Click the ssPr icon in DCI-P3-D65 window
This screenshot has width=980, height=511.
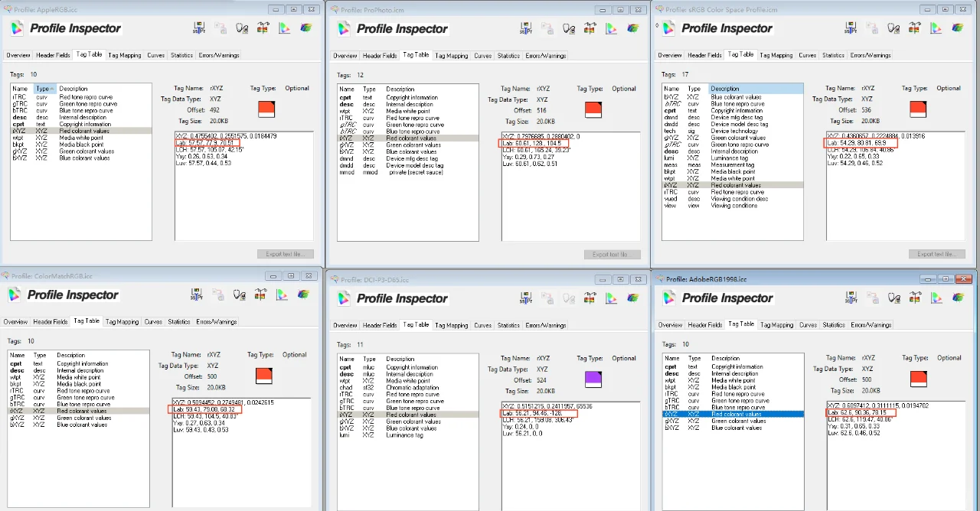pos(525,298)
